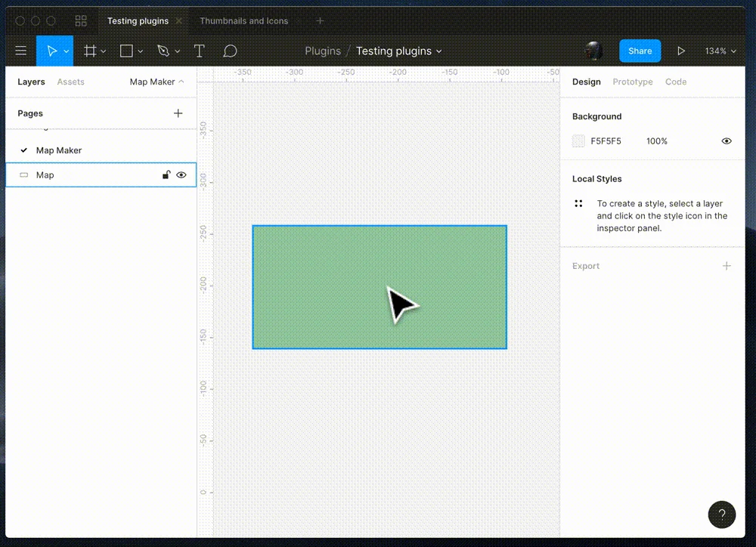Select the Move tool
The image size is (756, 547).
pyautogui.click(x=53, y=51)
